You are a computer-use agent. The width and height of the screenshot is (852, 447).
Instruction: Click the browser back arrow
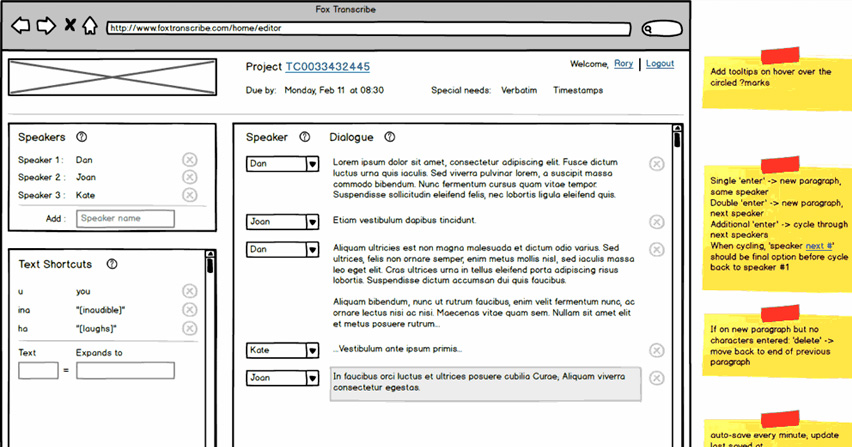click(x=21, y=26)
